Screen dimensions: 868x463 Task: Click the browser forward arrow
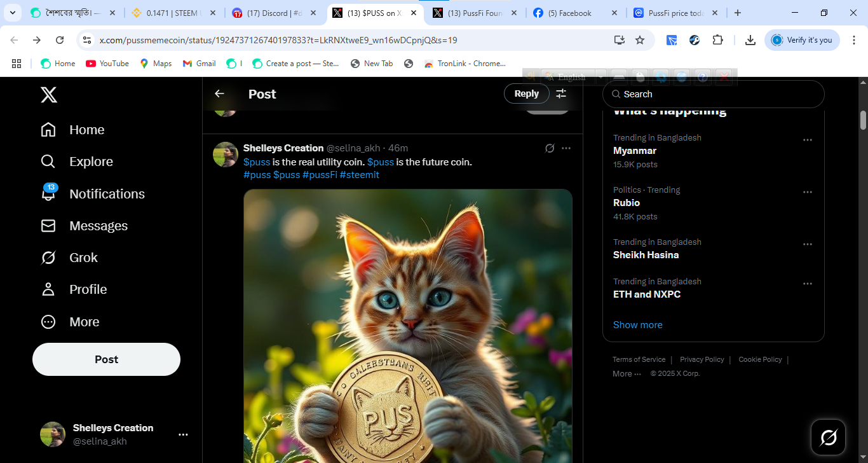pos(37,40)
